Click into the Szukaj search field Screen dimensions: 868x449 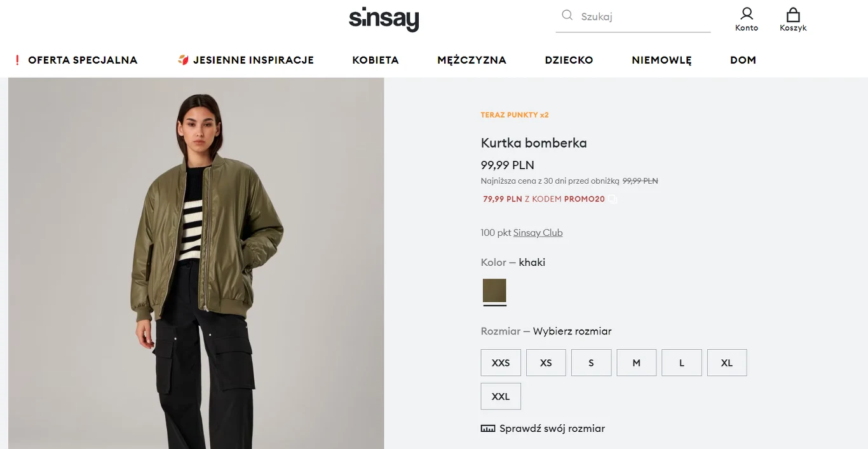[642, 17]
